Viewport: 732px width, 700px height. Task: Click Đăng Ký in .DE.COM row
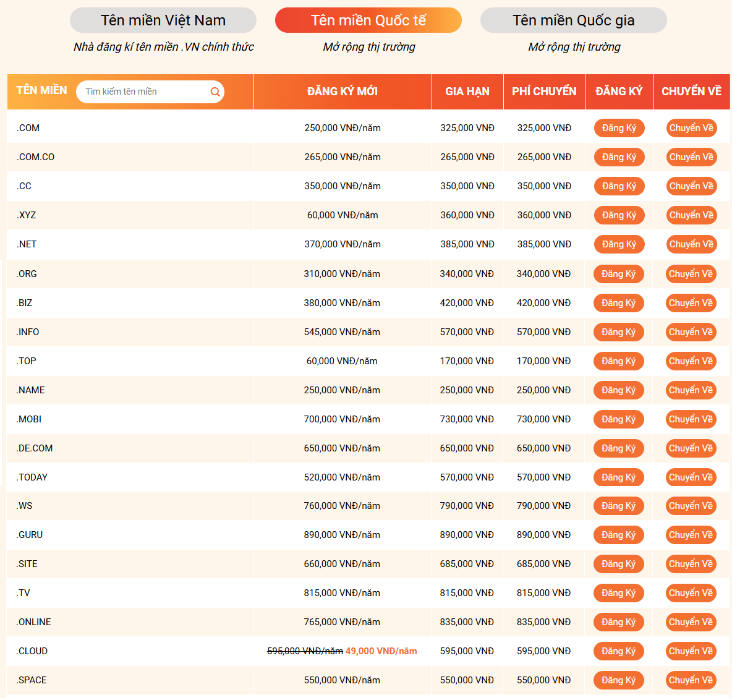click(x=619, y=448)
